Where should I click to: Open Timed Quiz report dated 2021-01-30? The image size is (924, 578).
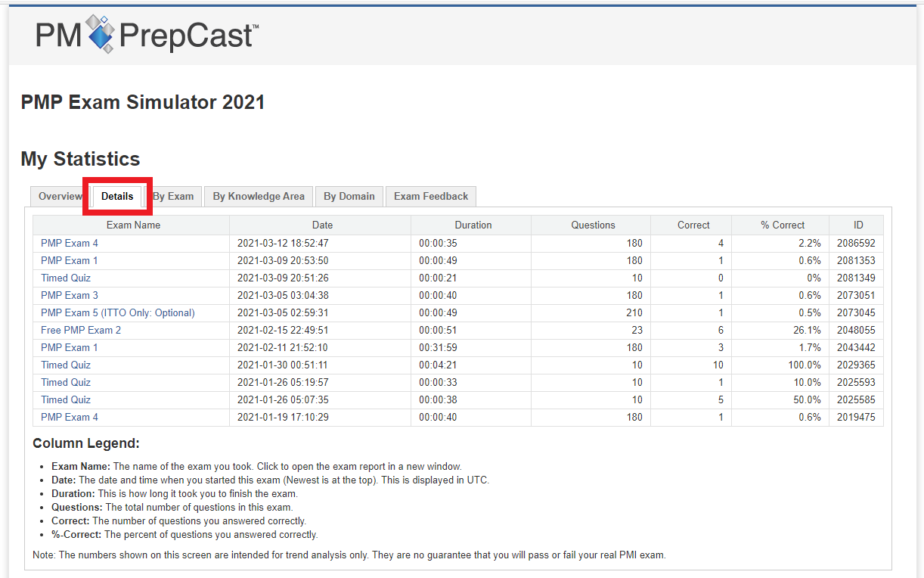coord(66,365)
